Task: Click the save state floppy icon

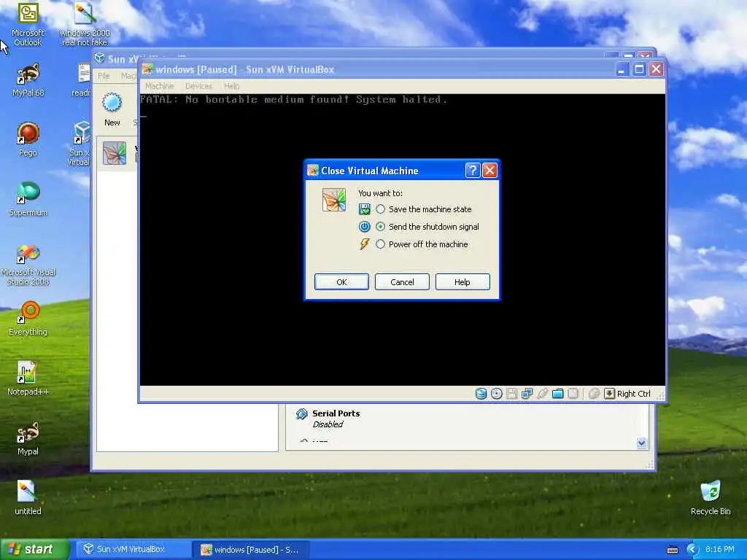Action: click(365, 209)
